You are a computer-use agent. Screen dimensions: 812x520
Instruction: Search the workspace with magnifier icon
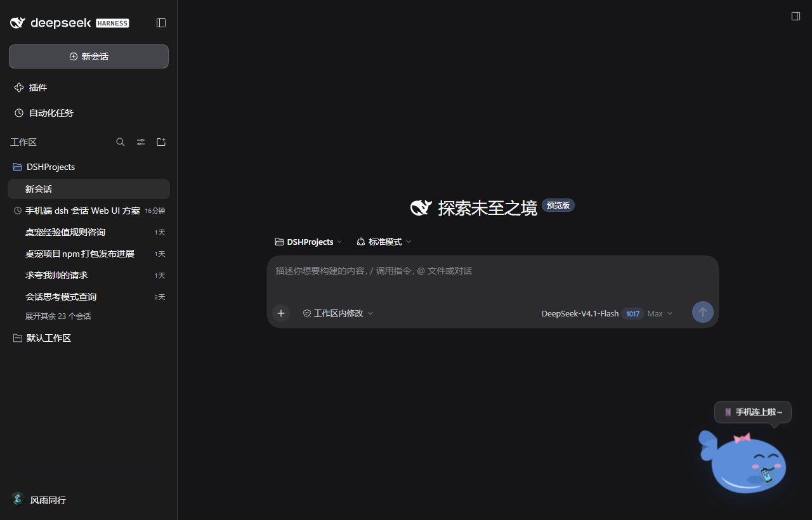[121, 142]
